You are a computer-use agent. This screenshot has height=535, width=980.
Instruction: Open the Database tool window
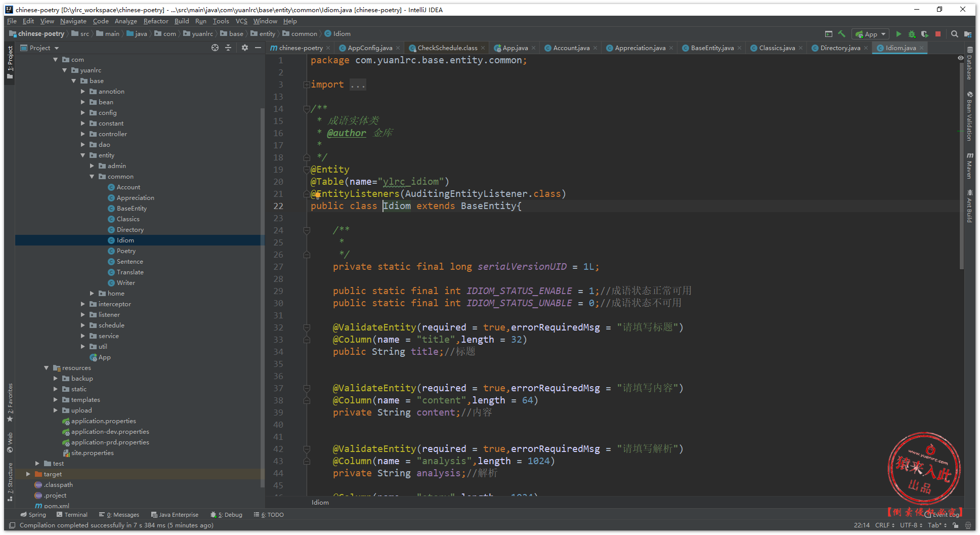click(969, 63)
